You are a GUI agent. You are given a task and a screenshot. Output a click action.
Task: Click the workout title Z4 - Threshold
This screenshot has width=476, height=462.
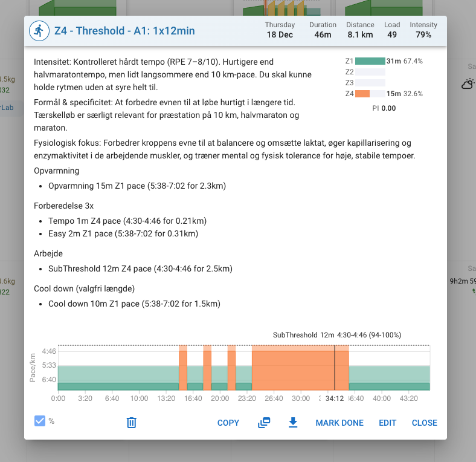coord(124,31)
